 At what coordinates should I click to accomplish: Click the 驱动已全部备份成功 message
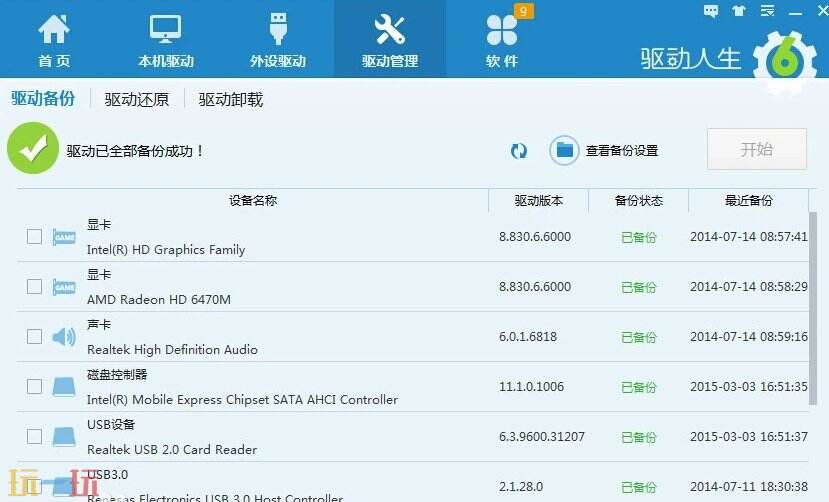pos(135,151)
